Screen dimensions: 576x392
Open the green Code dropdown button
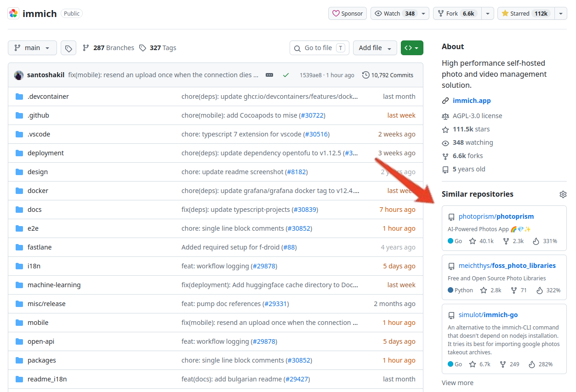(412, 48)
